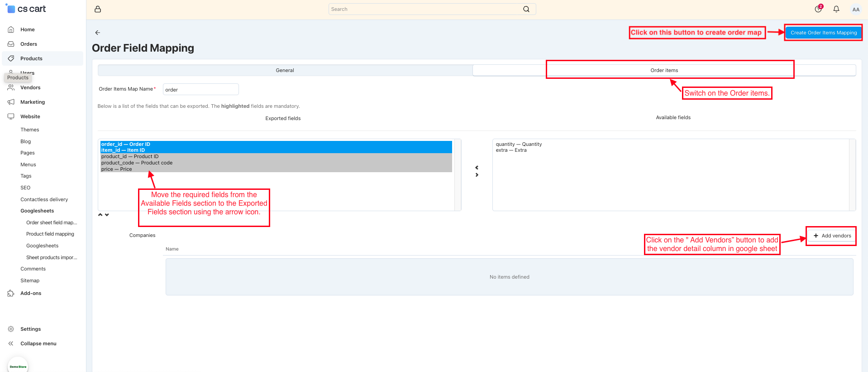
Task: Select product_code — Product code field
Action: pyautogui.click(x=276, y=163)
